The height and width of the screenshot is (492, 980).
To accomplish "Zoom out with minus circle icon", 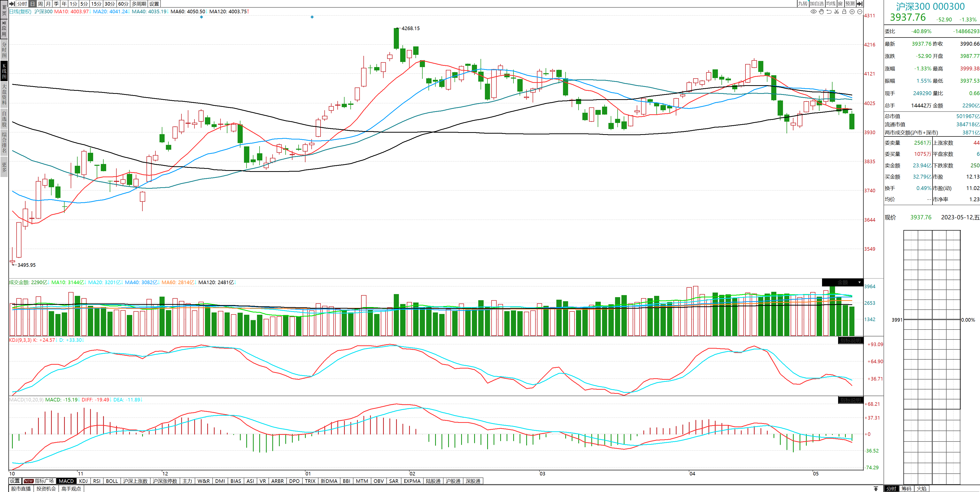I will 860,11.
